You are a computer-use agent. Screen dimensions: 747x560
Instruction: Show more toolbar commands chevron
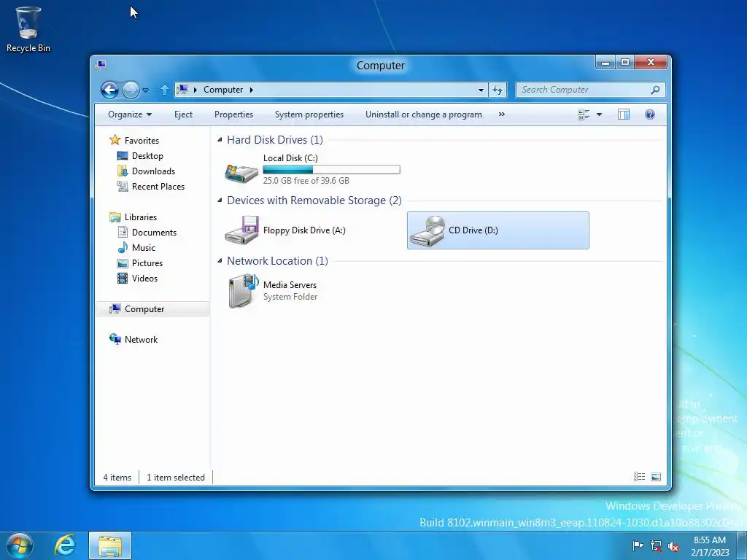(x=502, y=114)
